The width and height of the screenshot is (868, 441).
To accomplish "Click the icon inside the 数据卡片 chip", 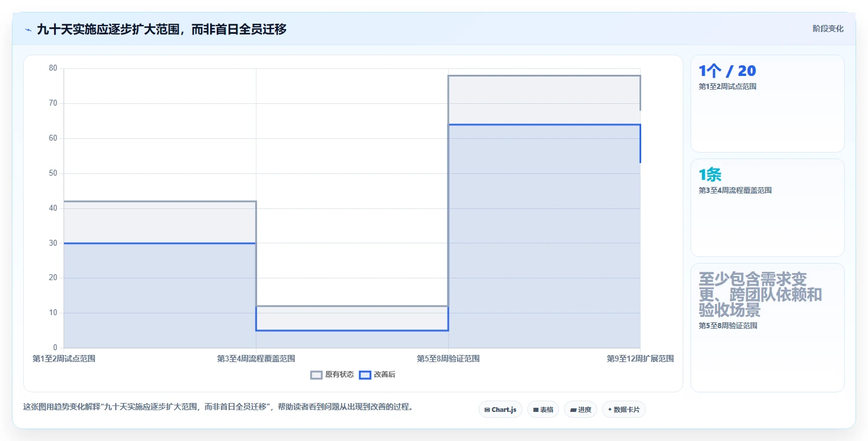I will (x=610, y=410).
